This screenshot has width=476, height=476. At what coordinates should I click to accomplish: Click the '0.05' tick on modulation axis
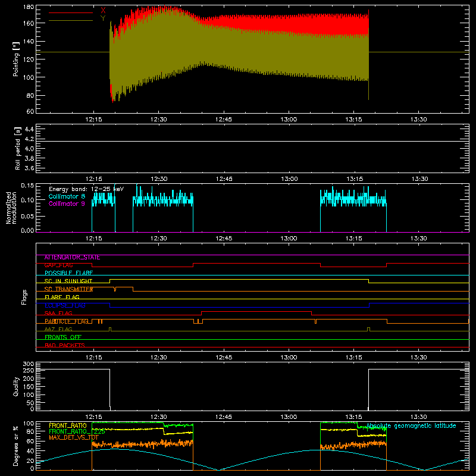27,216
